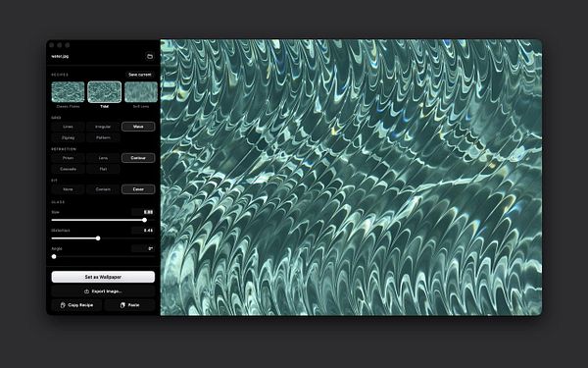Click the Distortion value field showing 0.46
Image resolution: width=588 pixels, height=368 pixels.
pos(143,231)
